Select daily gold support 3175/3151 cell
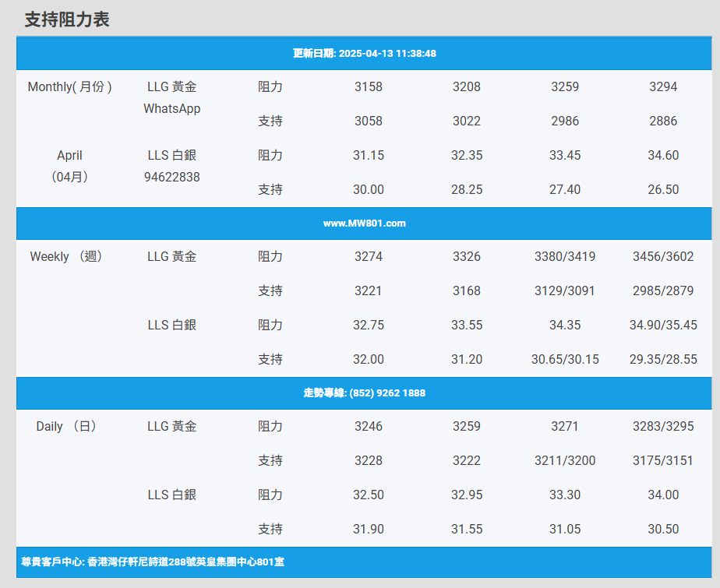 point(662,461)
